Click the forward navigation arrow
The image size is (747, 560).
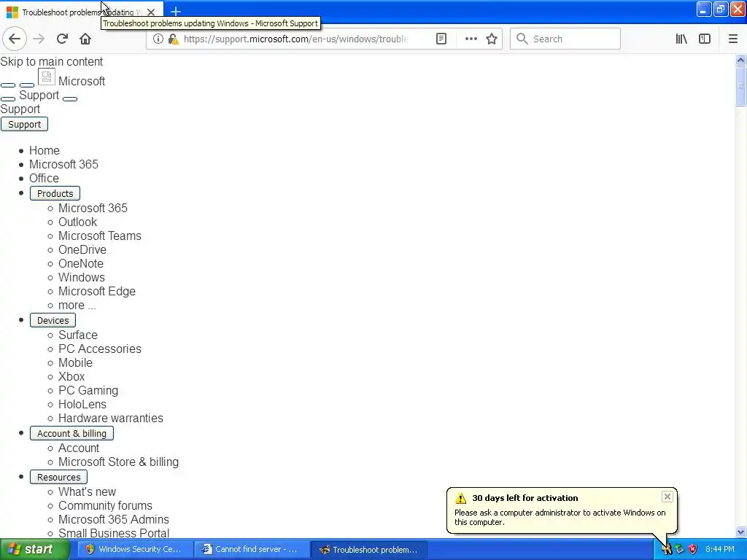(x=39, y=39)
